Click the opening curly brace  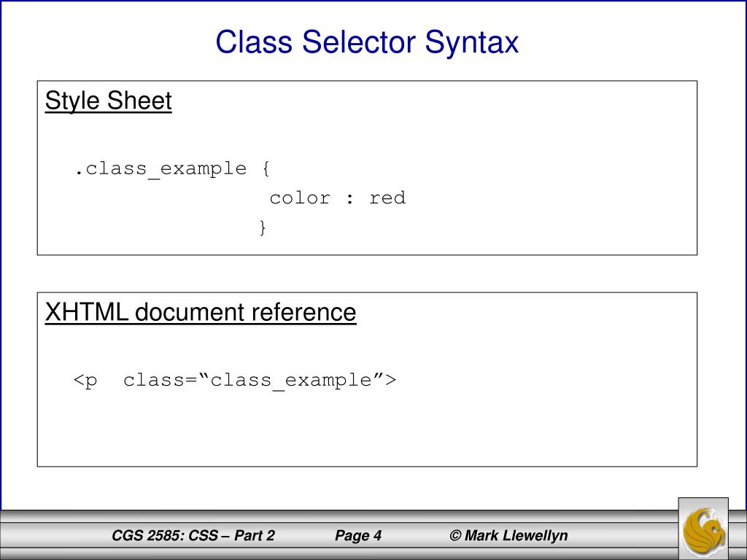pyautogui.click(x=266, y=168)
